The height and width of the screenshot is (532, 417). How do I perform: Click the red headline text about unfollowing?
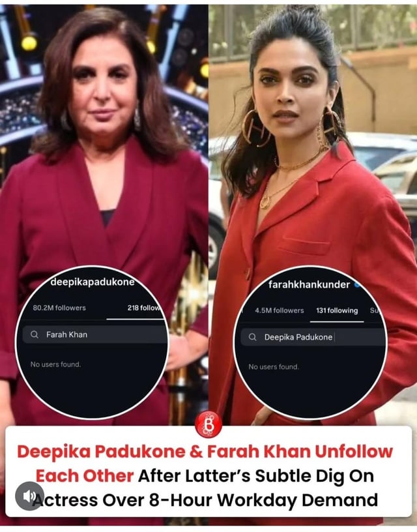click(x=205, y=464)
